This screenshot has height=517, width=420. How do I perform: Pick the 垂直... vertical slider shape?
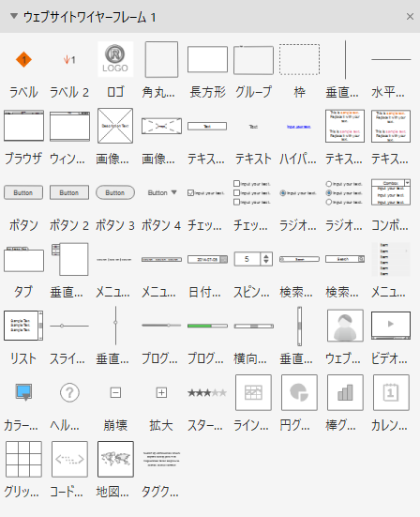[115, 326]
